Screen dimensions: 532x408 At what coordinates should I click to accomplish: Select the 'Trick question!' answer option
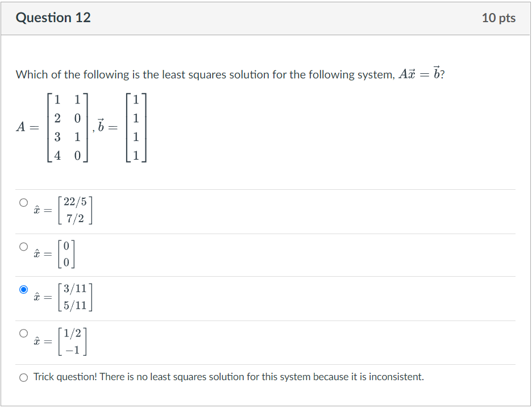(23, 377)
